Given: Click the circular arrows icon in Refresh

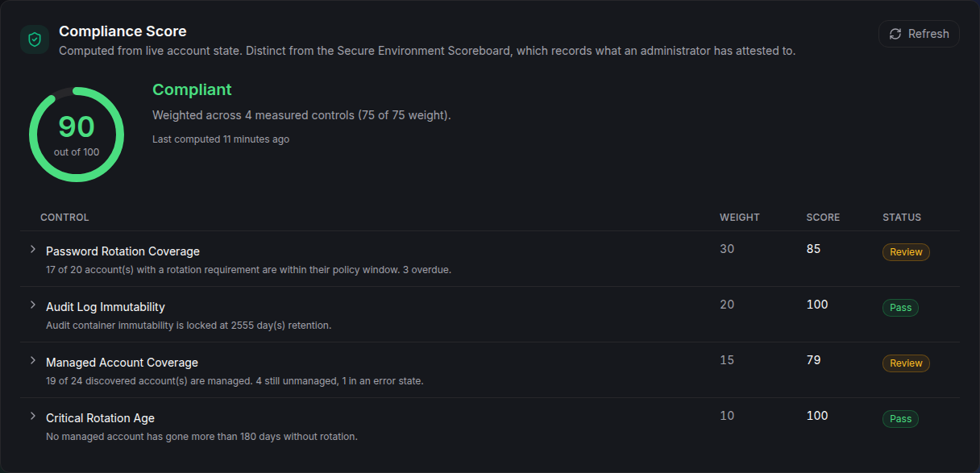Looking at the screenshot, I should (895, 34).
